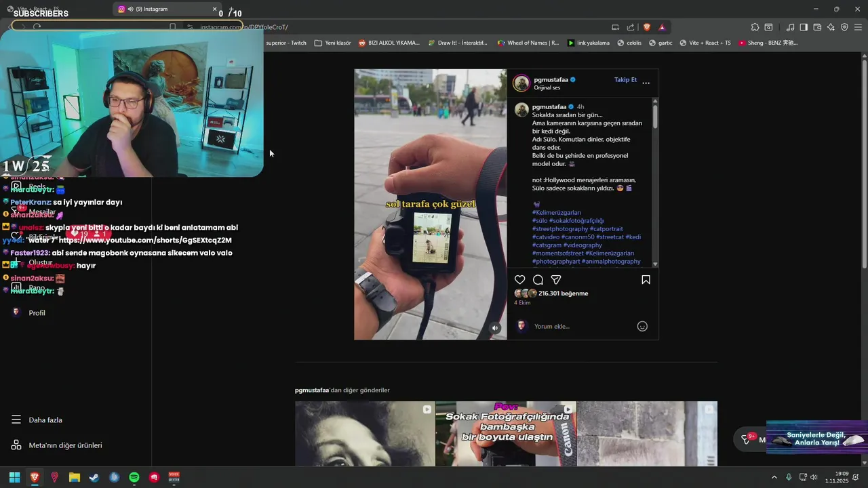Open the 'Profil' sidebar item
868x488 pixels.
coord(28,313)
